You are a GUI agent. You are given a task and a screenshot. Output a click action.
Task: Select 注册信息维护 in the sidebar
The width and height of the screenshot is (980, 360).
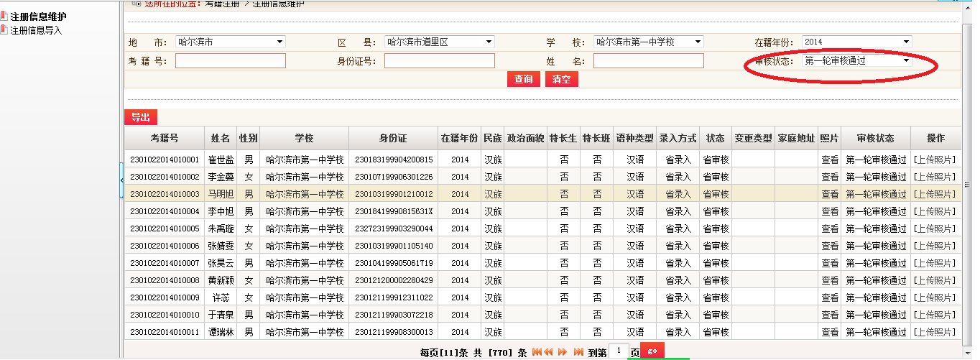point(38,17)
